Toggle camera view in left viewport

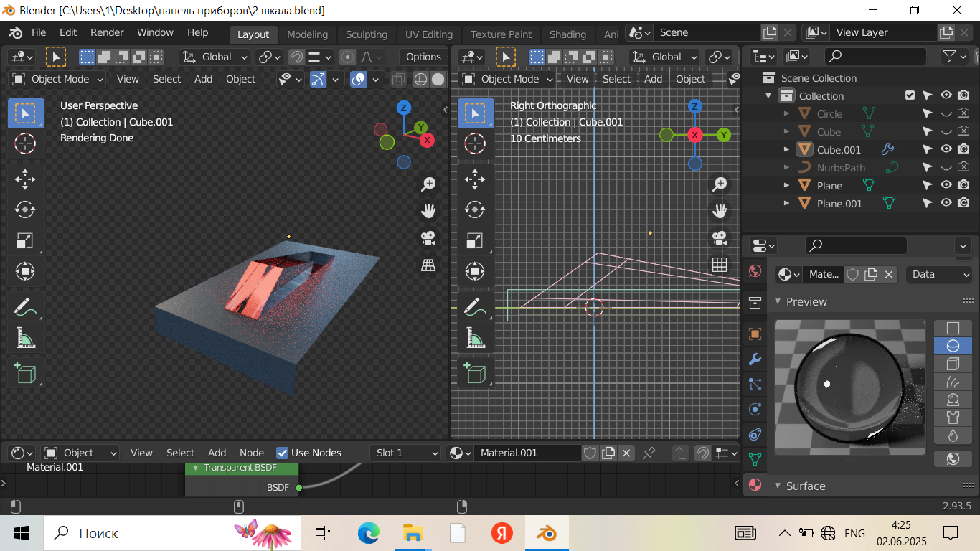tap(428, 237)
